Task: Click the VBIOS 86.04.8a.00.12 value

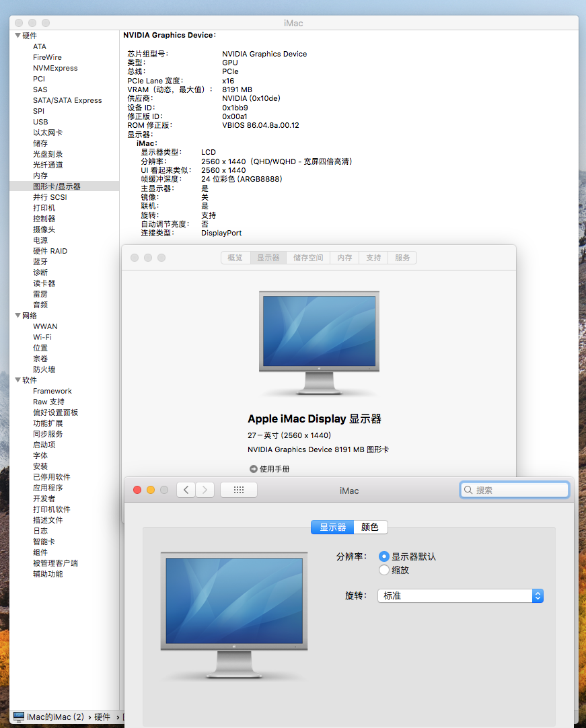Action: coord(260,125)
